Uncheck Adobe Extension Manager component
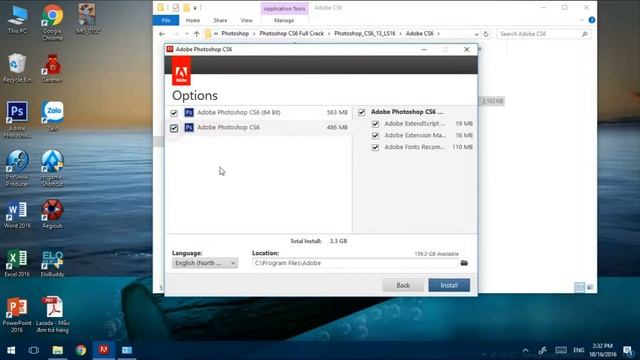The image size is (640, 360). (375, 136)
